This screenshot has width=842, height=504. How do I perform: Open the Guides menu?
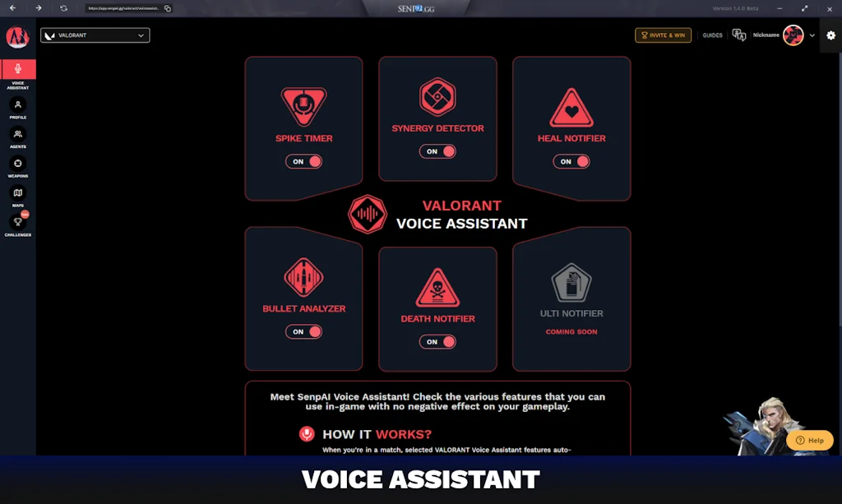pyautogui.click(x=712, y=35)
